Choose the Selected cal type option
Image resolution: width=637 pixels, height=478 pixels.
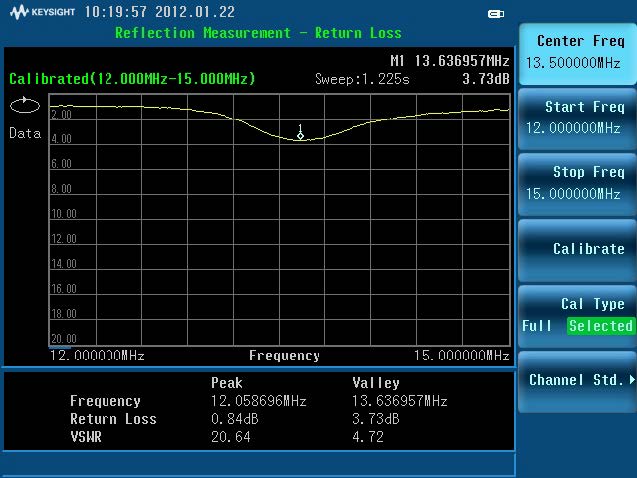pyautogui.click(x=600, y=326)
